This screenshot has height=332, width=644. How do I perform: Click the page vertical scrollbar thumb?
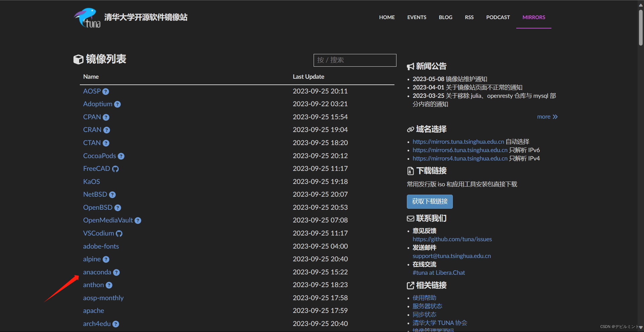[641, 27]
